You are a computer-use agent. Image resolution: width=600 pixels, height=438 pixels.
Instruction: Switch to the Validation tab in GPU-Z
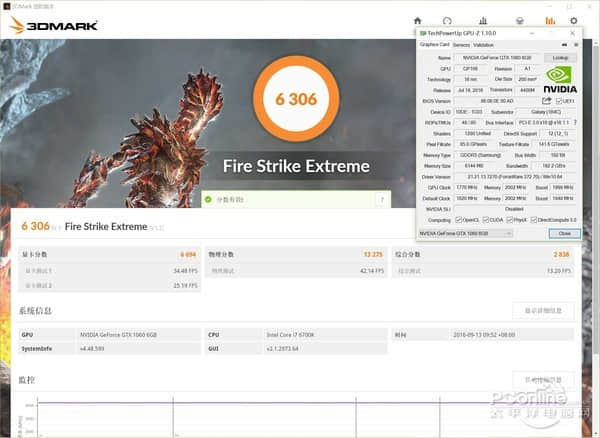(x=483, y=45)
